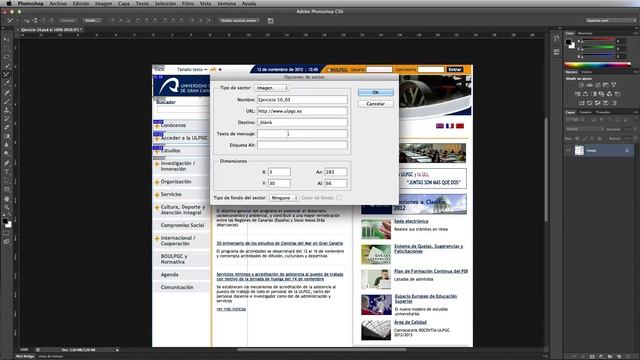Open the layer filter Tipo dropdown
The image size is (640, 360).
tap(575, 120)
